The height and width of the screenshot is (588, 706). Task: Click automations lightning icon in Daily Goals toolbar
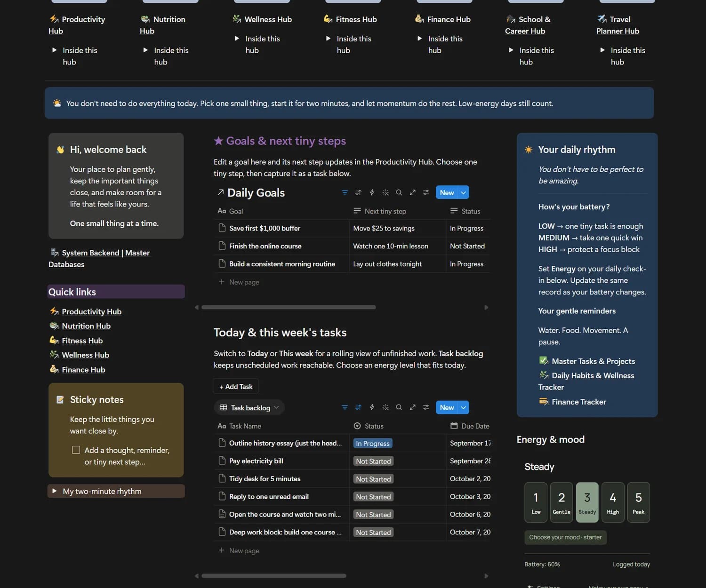pyautogui.click(x=372, y=192)
